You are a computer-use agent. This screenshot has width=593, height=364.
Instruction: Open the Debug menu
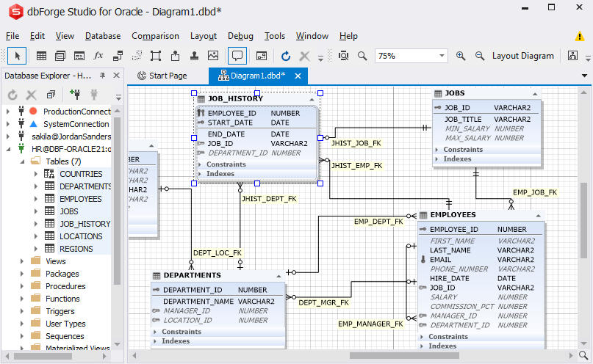tap(240, 36)
